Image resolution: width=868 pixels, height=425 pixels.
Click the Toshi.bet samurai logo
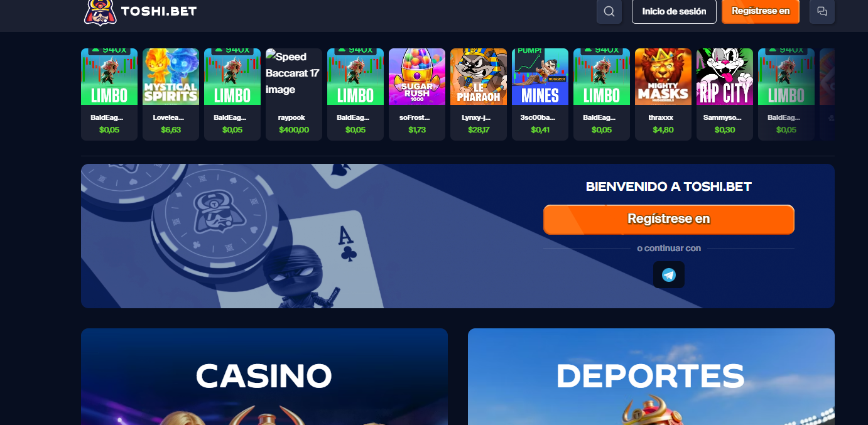click(x=100, y=12)
